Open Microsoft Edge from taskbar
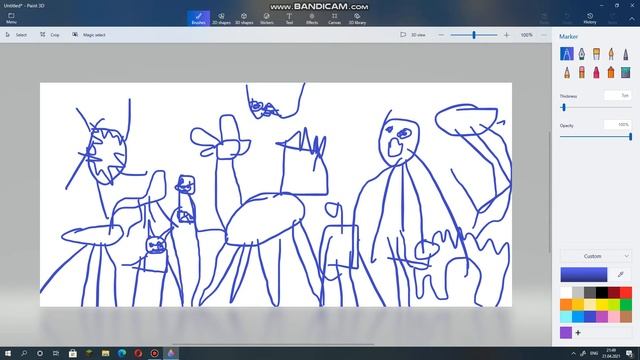Image resolution: width=640 pixels, height=360 pixels. click(x=122, y=353)
